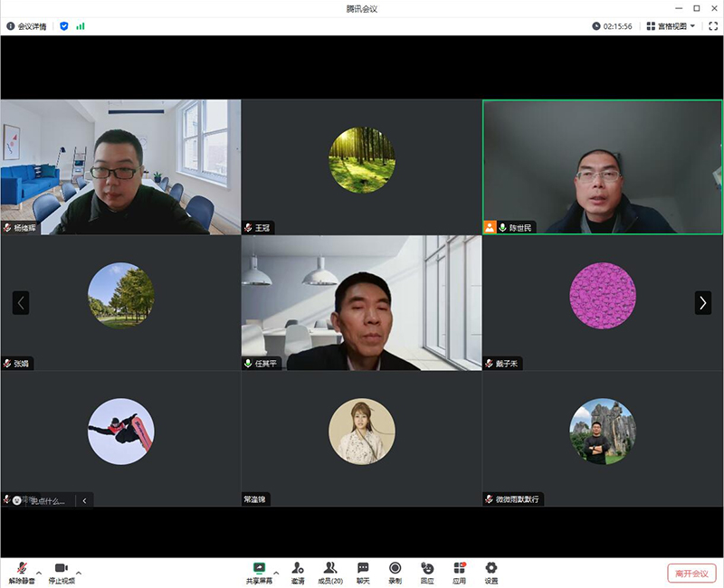Open the Invite (邀请) icon
The width and height of the screenshot is (724, 588).
pyautogui.click(x=298, y=569)
